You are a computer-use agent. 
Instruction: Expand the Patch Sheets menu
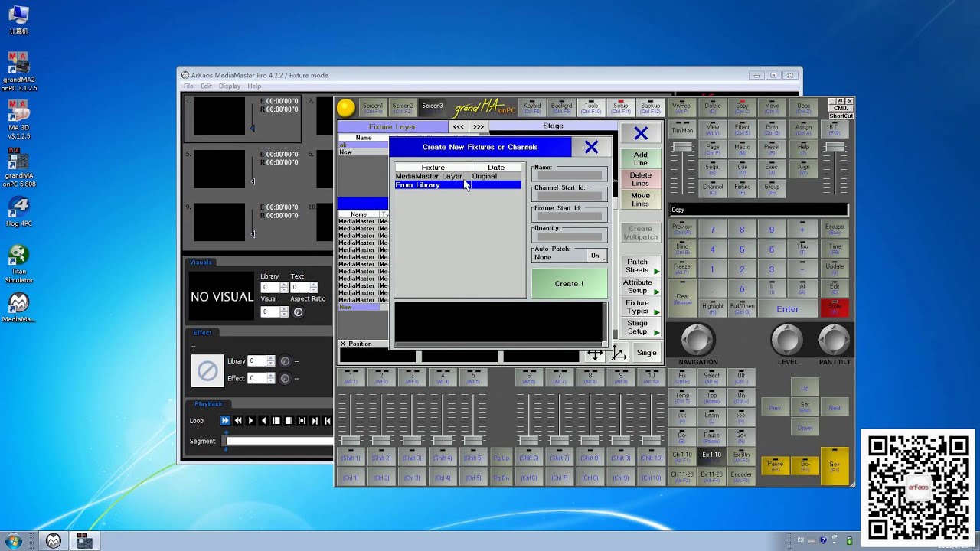640,266
